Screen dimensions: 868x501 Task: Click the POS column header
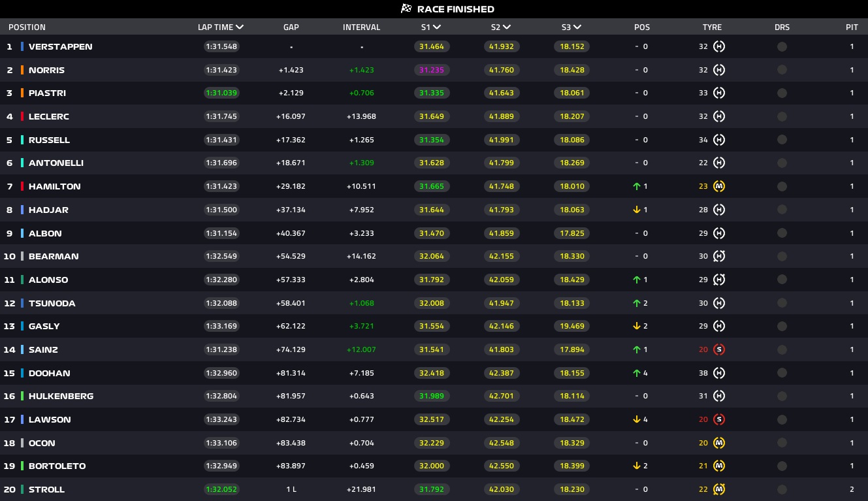642,27
